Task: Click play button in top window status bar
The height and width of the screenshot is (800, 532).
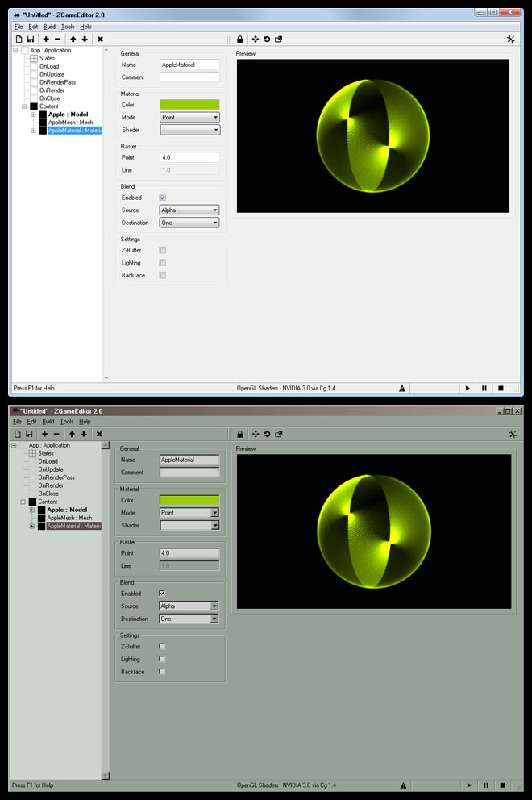Action: pyautogui.click(x=468, y=388)
